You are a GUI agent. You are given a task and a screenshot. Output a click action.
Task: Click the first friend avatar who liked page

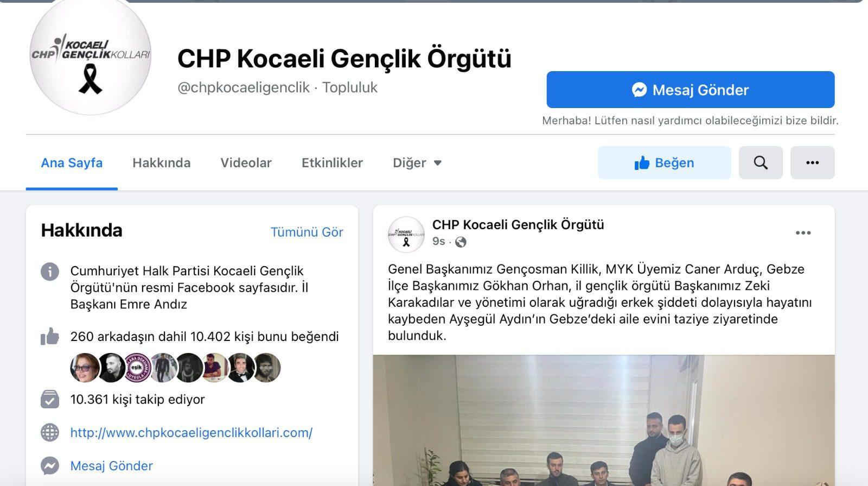click(x=85, y=368)
